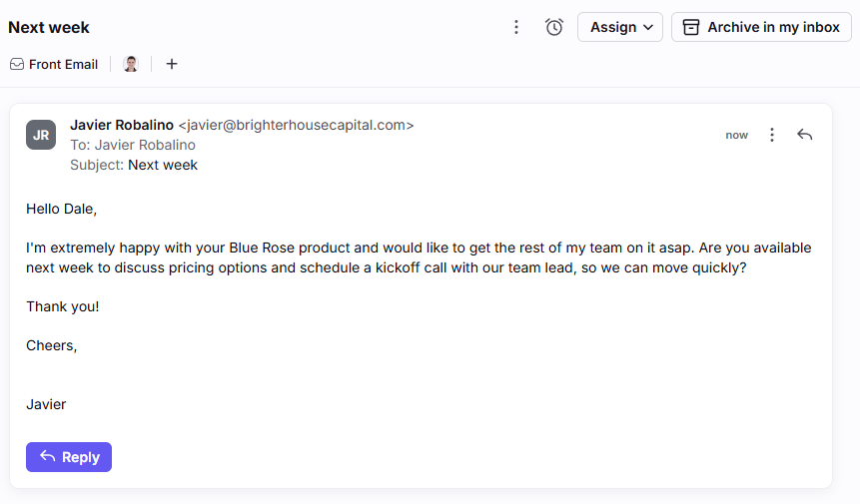Viewport: 860px width, 504px height.
Task: Select the participant avatar photo
Action: [131, 64]
